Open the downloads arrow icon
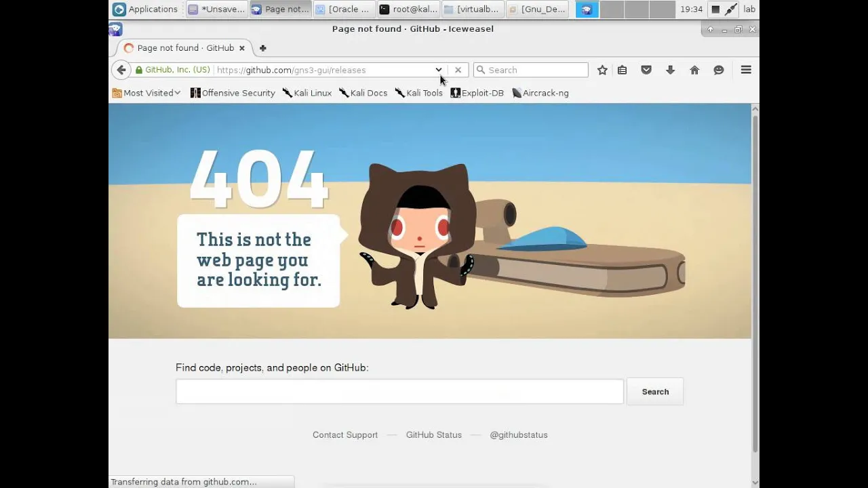 click(x=670, y=70)
